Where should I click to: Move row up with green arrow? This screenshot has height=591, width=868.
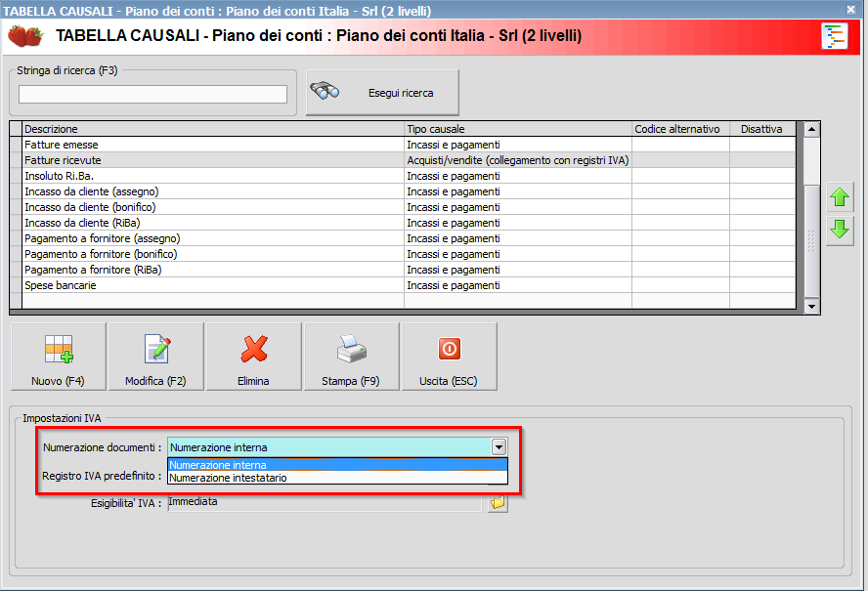click(840, 197)
